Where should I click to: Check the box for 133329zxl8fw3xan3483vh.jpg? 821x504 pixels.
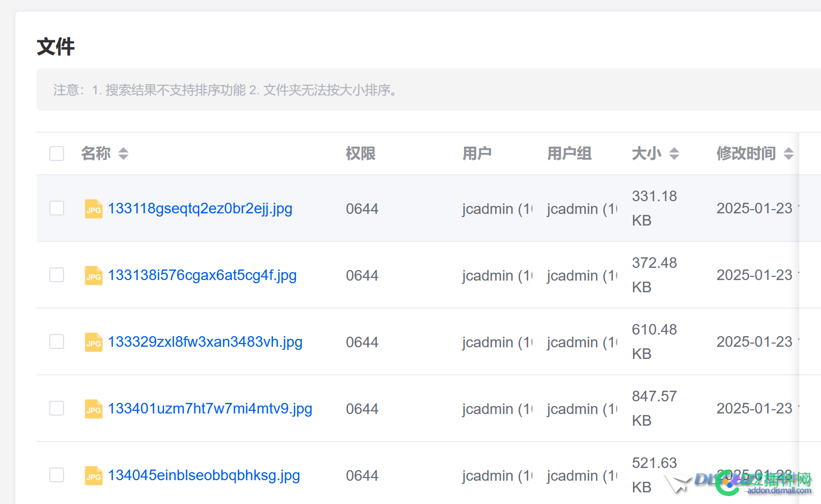pyautogui.click(x=57, y=341)
